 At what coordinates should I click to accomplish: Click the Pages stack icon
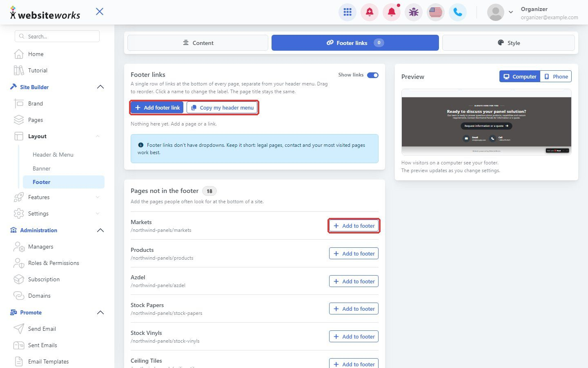tap(19, 120)
